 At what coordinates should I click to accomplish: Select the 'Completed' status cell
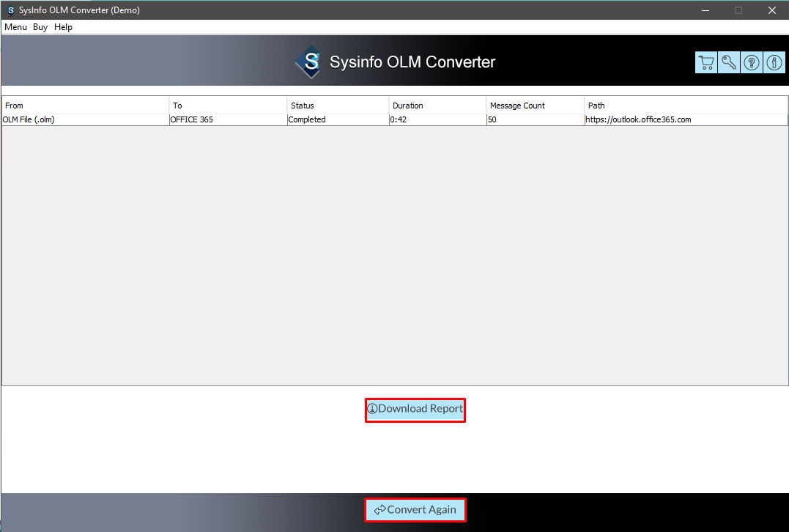[x=338, y=119]
